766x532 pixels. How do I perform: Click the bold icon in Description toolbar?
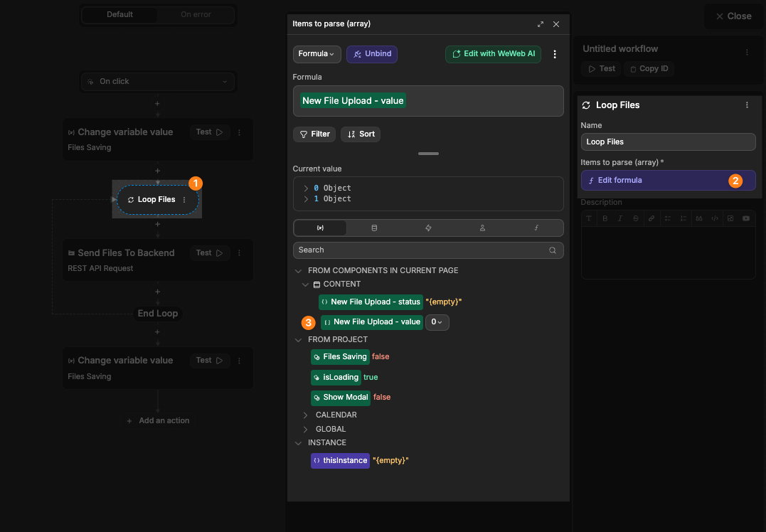click(x=604, y=218)
